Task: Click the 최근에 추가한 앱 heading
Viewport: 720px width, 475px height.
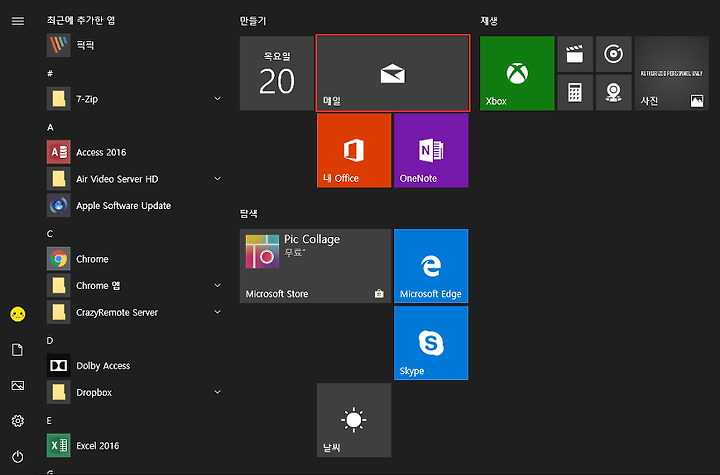Action: pyautogui.click(x=80, y=20)
